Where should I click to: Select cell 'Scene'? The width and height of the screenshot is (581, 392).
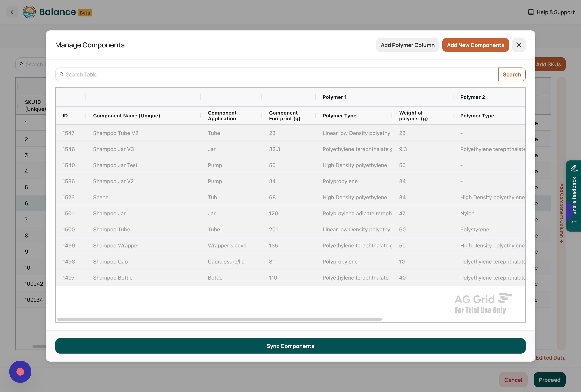pos(101,198)
